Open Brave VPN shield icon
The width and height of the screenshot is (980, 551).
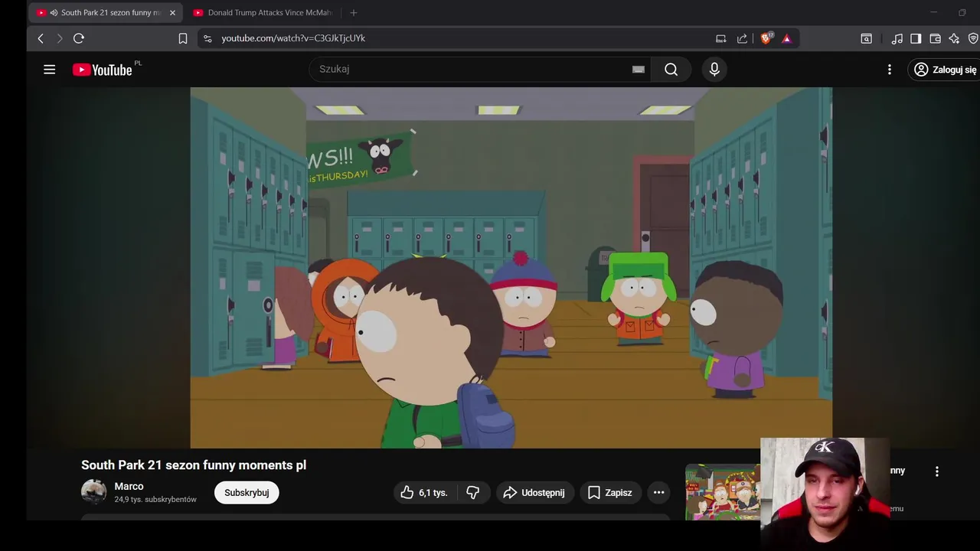click(973, 38)
